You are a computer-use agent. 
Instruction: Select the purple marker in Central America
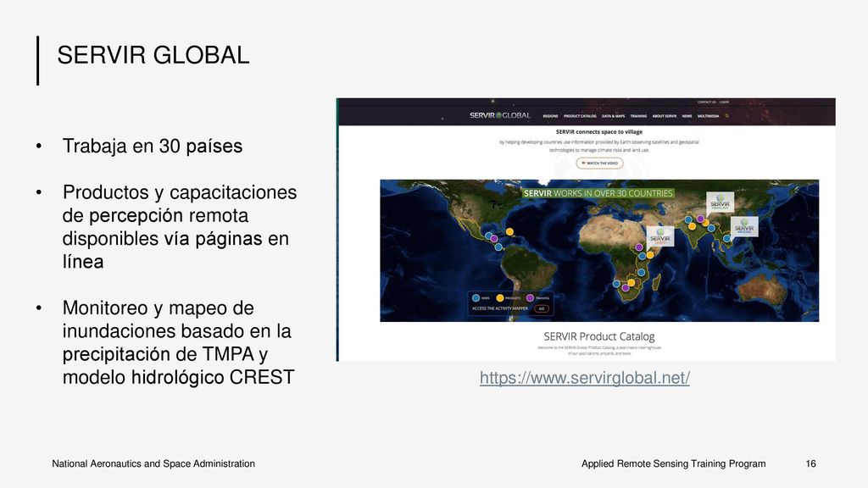coord(494,239)
